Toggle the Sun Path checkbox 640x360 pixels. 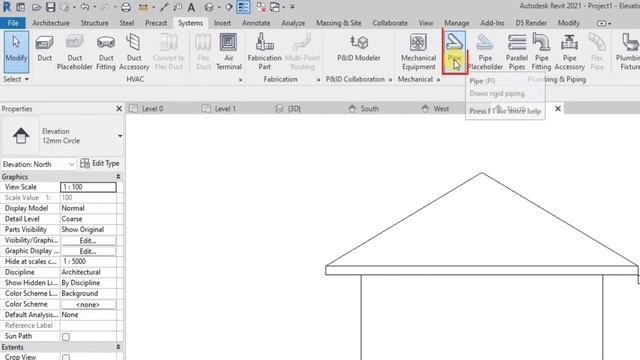(x=66, y=337)
